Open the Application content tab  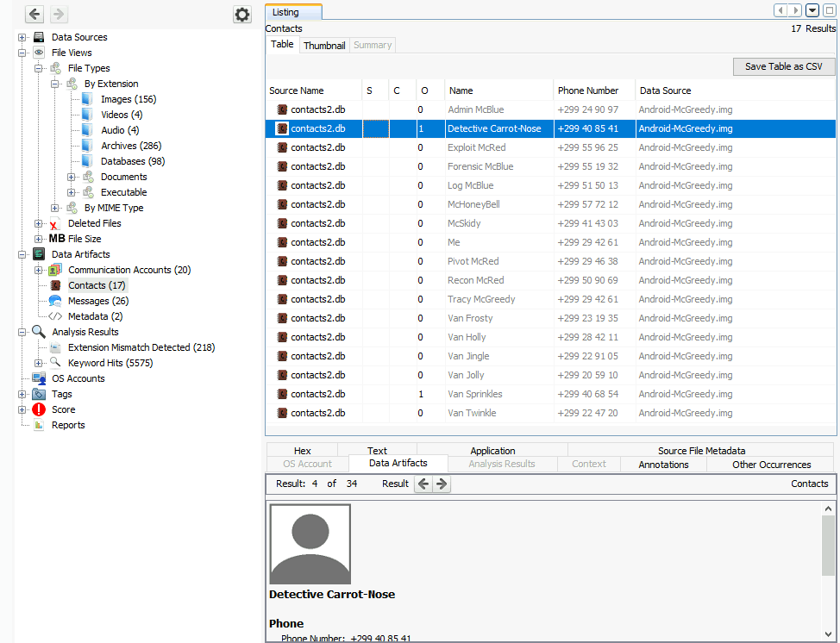click(492, 451)
